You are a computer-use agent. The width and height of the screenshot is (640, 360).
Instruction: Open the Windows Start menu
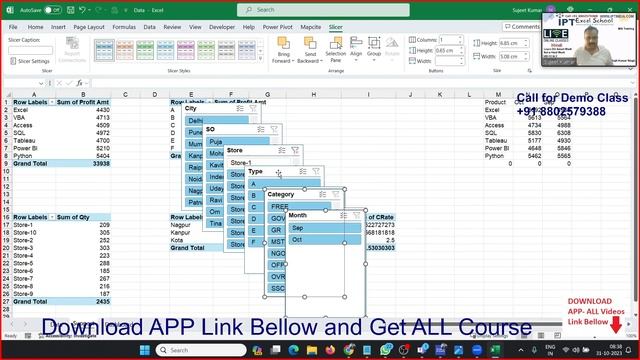pyautogui.click(x=144, y=350)
